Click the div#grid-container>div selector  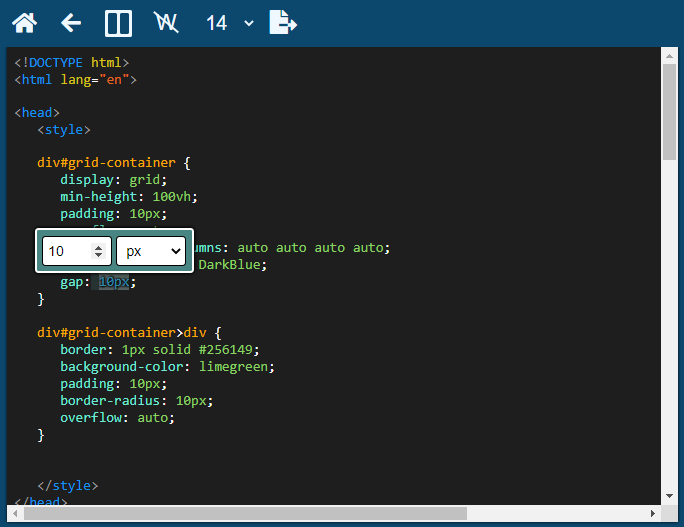pos(122,333)
